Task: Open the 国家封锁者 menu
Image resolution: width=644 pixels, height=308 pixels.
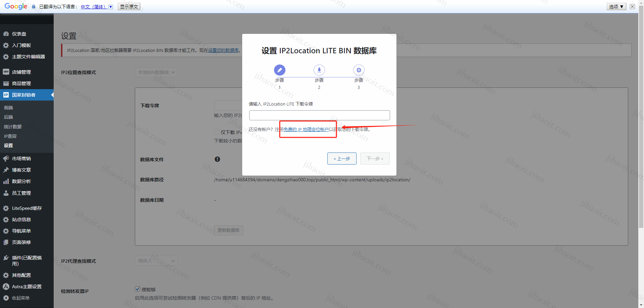Action: [x=27, y=95]
